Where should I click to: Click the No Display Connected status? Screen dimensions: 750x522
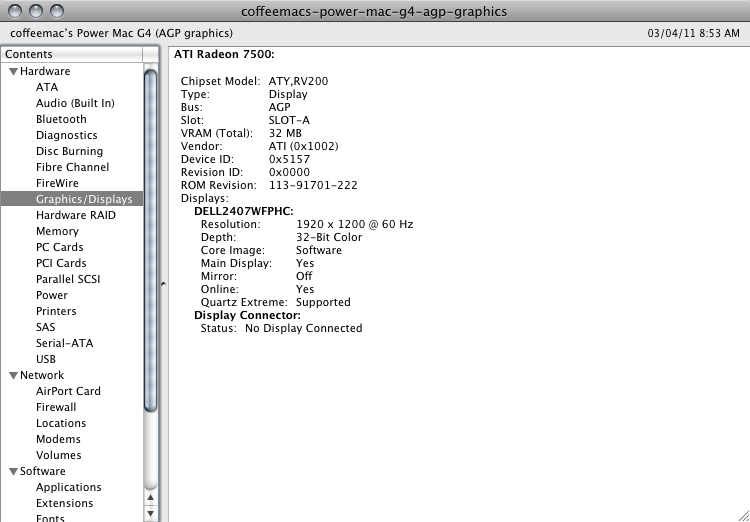click(304, 328)
